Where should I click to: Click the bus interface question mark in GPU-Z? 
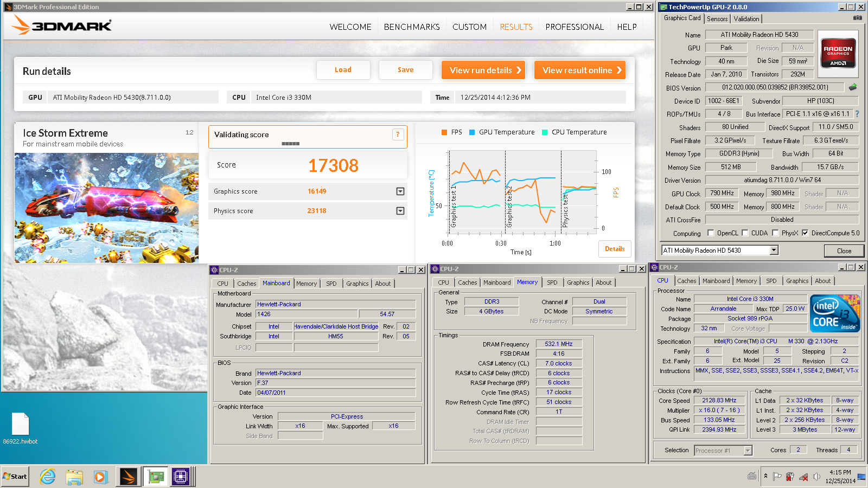[x=857, y=114]
